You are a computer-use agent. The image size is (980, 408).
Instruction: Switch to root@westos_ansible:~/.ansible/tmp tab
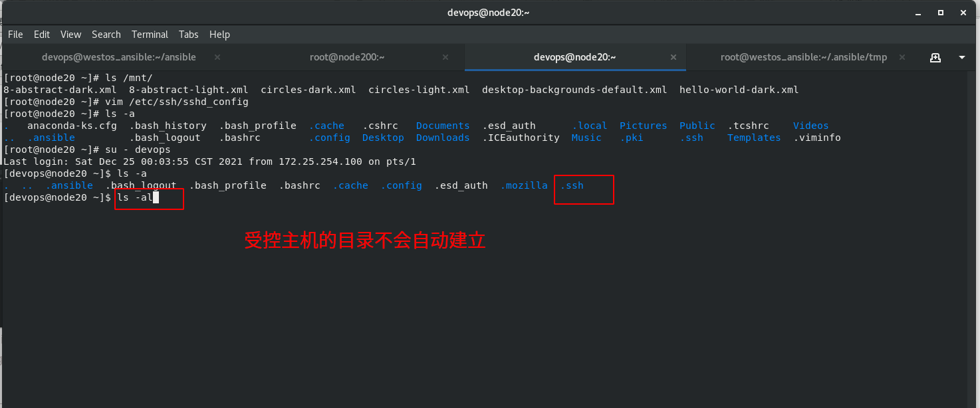[804, 57]
